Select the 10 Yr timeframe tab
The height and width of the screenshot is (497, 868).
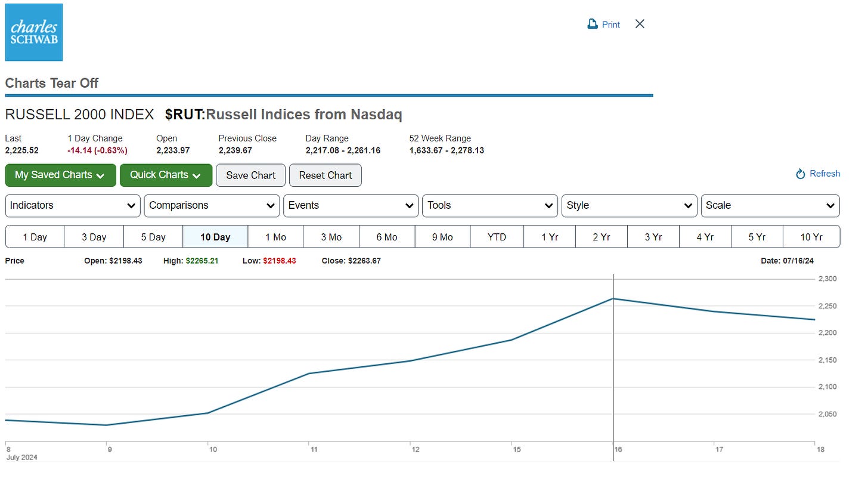click(x=811, y=237)
